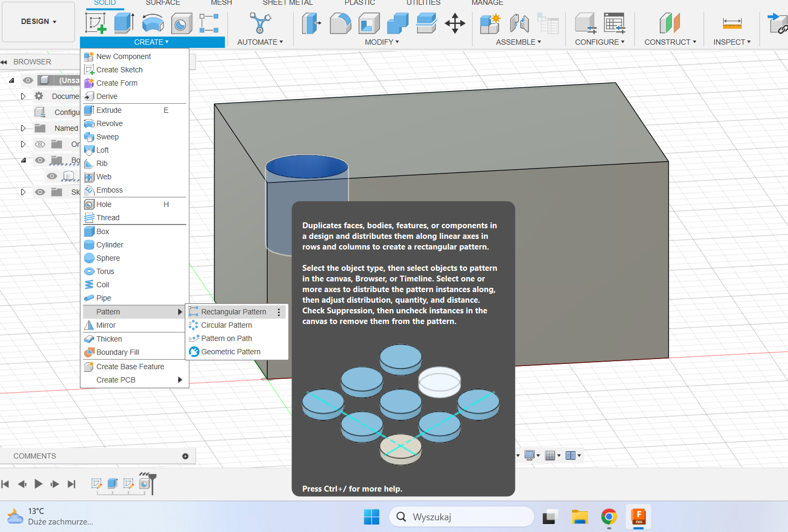788x532 pixels.
Task: Click the Change Parameters table icon
Action: click(x=614, y=23)
